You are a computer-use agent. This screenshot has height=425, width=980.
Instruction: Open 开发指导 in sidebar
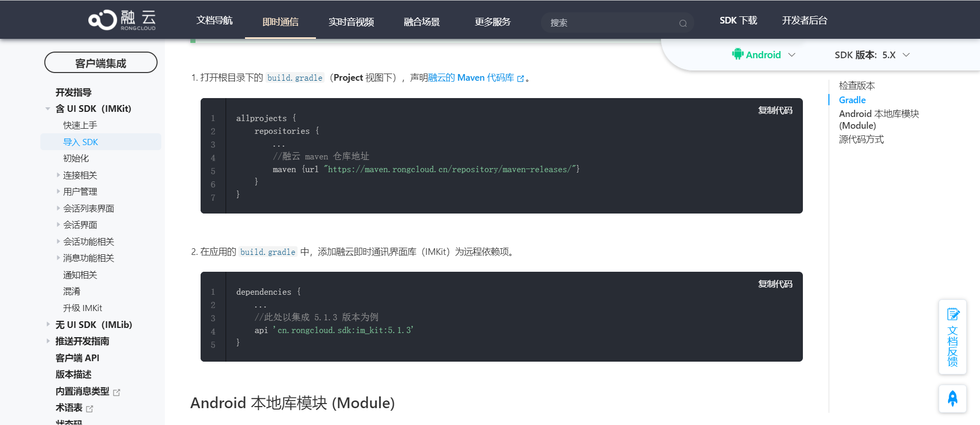pos(73,92)
